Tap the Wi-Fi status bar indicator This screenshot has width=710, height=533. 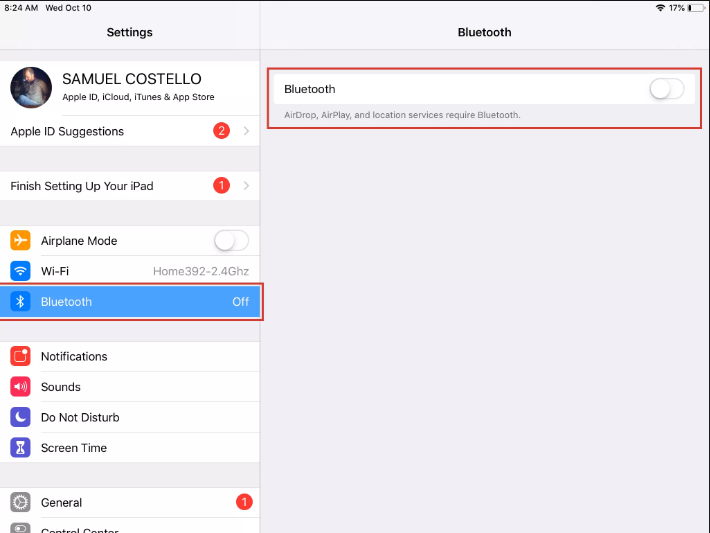(660, 8)
